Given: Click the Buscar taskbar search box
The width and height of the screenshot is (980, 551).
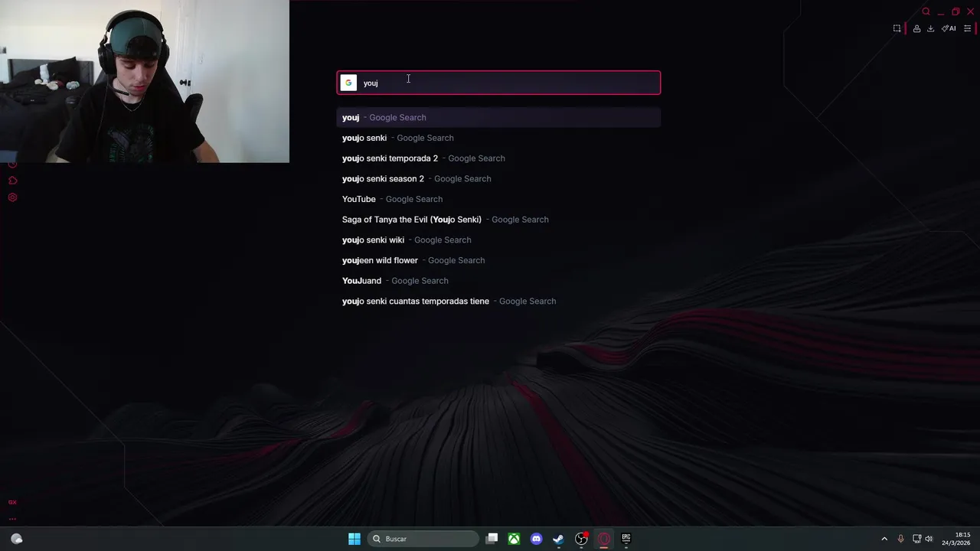Looking at the screenshot, I should pos(423,539).
